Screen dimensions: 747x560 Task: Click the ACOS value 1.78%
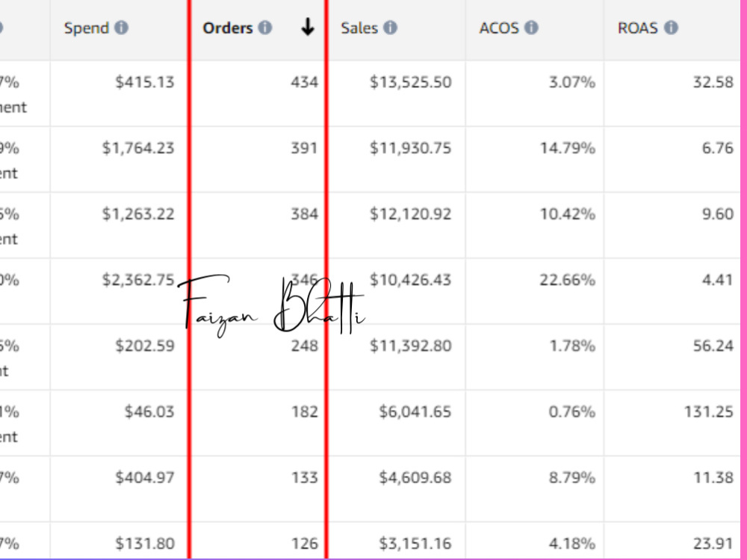(x=571, y=346)
